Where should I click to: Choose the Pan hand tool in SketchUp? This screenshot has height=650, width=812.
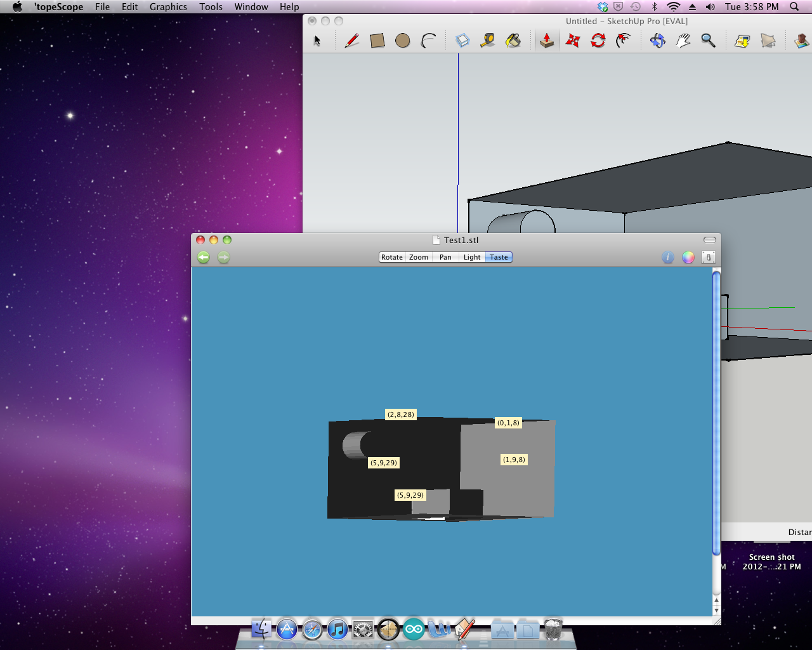[683, 40]
